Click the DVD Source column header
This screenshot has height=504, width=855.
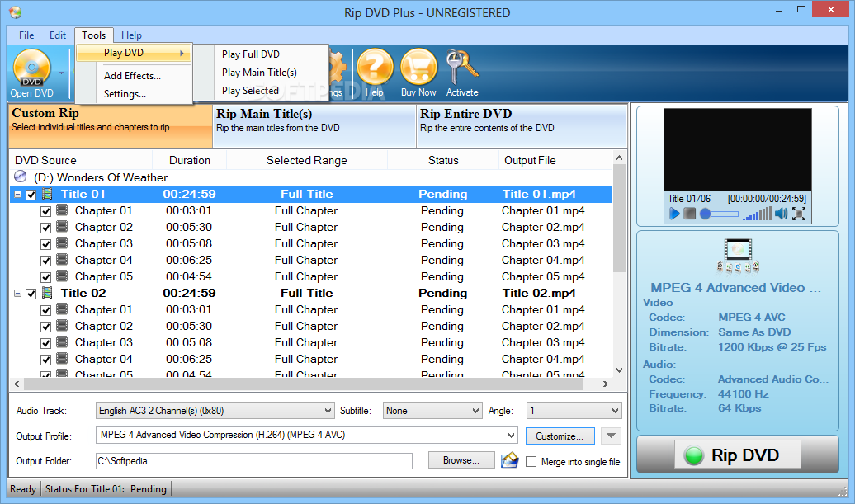80,160
